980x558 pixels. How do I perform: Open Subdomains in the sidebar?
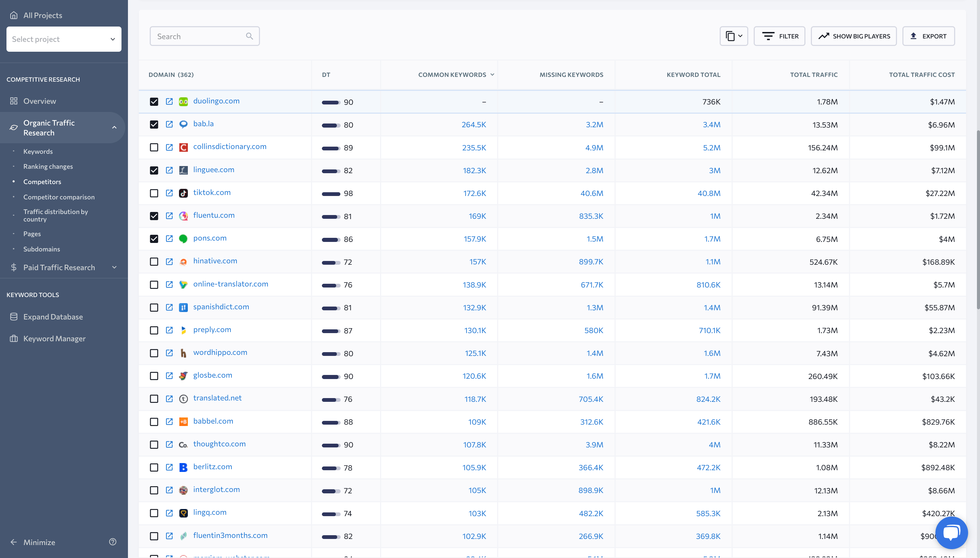tap(42, 249)
